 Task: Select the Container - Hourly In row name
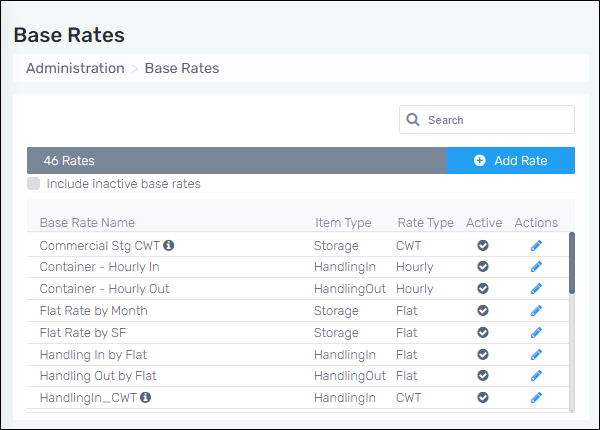99,267
